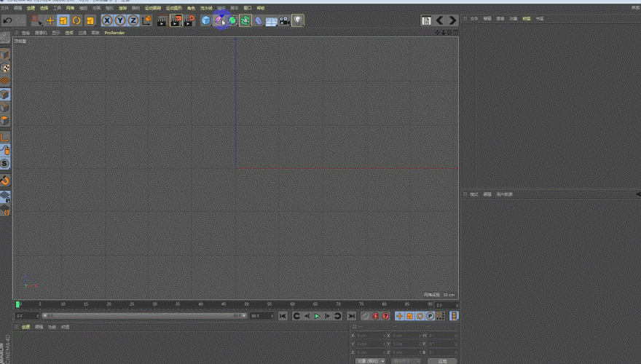Screen dimensions: 641x364
Task: Open the layout switcher icon
Action: click(x=426, y=20)
